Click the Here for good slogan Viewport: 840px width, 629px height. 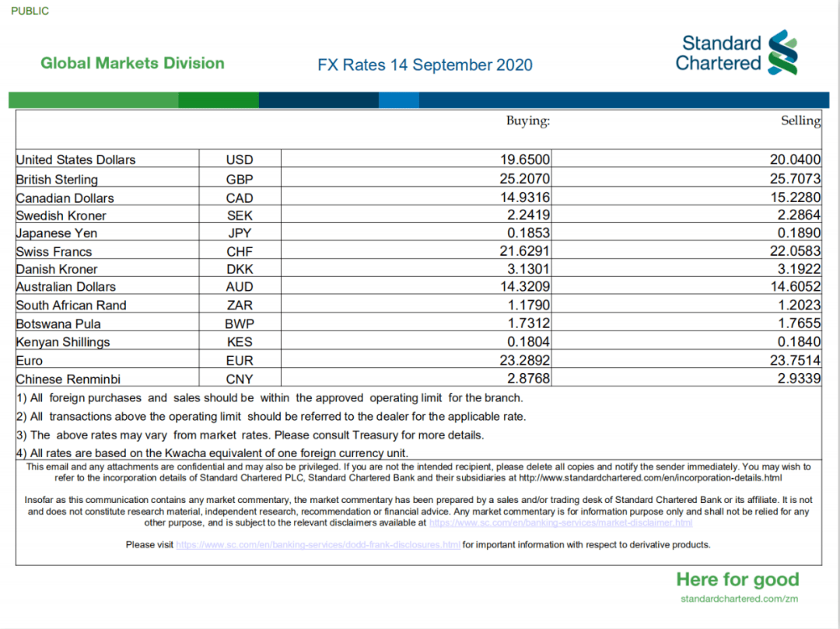point(737,579)
